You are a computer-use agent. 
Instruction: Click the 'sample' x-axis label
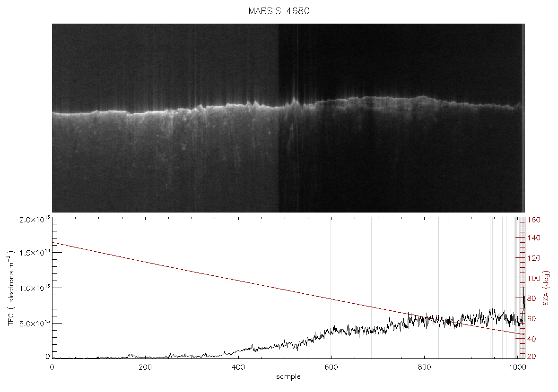pos(288,377)
